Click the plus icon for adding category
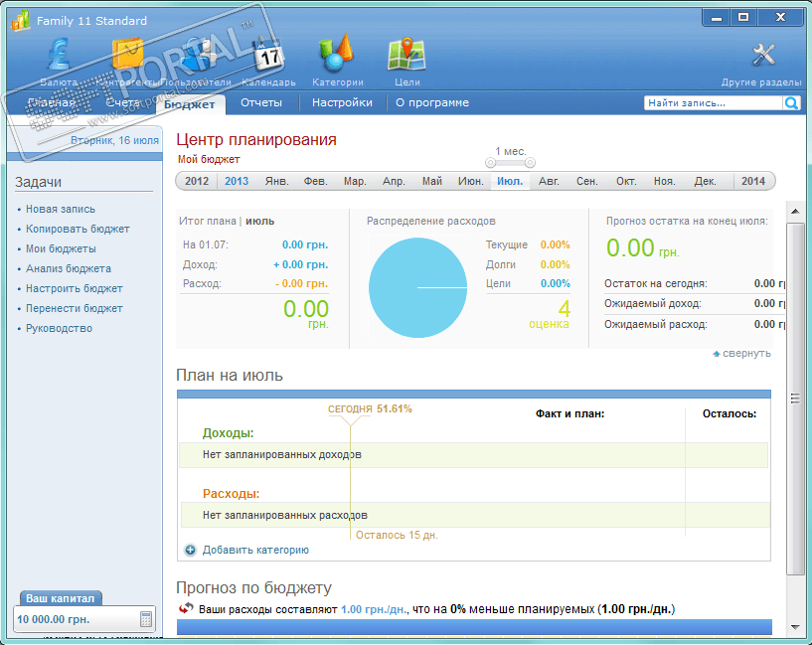Image resolution: width=812 pixels, height=645 pixels. pos(191,550)
